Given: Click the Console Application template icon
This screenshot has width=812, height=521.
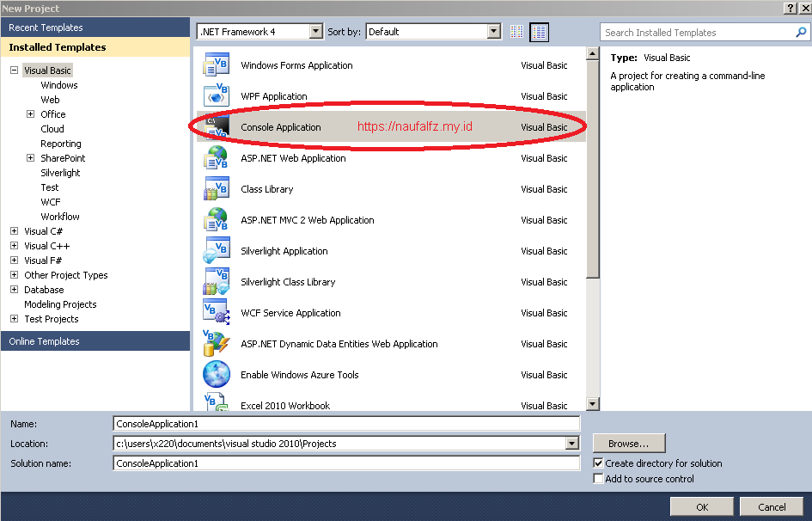Looking at the screenshot, I should (x=217, y=127).
